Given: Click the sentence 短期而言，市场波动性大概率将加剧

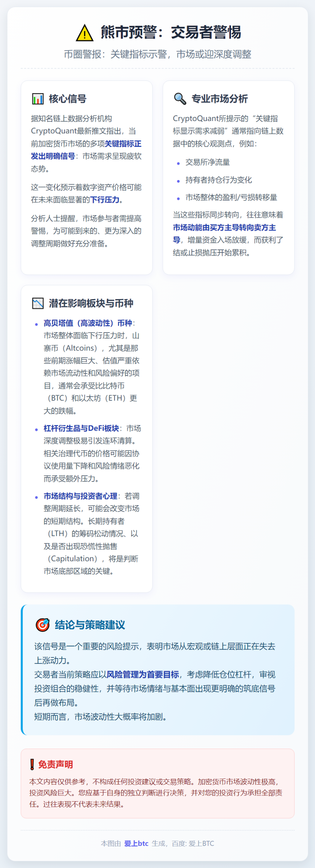Looking at the screenshot, I should [101, 717].
